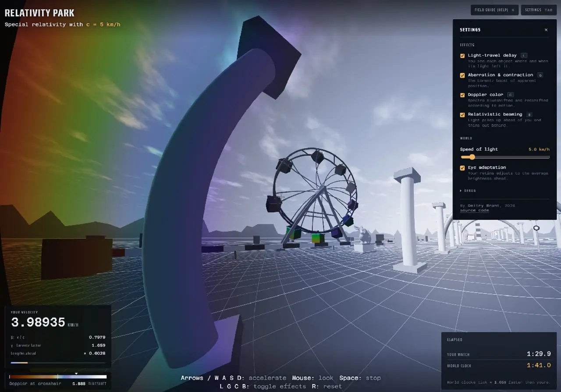This screenshot has width=561, height=392.
Task: Click the Doppler at crosshair value "1.888"
Action: pos(79,384)
